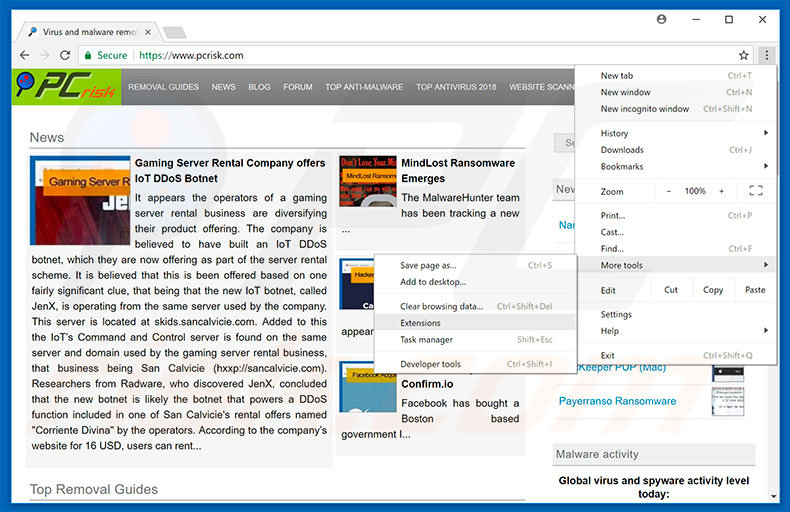Open Extensions from More tools submenu

(x=475, y=323)
